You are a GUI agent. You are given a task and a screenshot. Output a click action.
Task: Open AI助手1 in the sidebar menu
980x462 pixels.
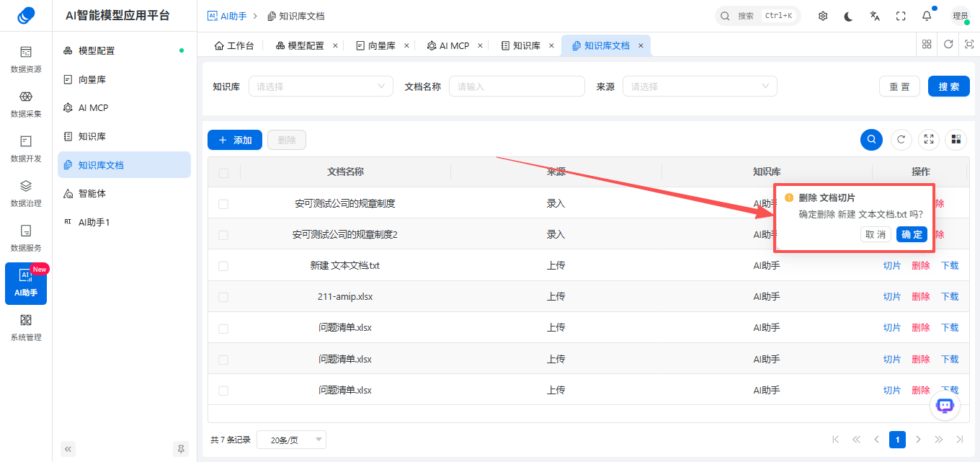pos(124,222)
